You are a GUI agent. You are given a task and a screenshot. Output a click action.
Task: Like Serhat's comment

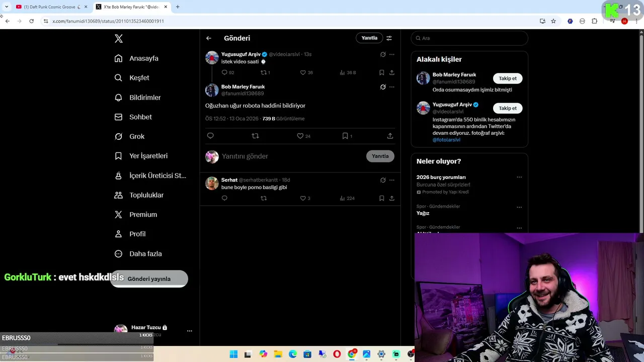305,198
